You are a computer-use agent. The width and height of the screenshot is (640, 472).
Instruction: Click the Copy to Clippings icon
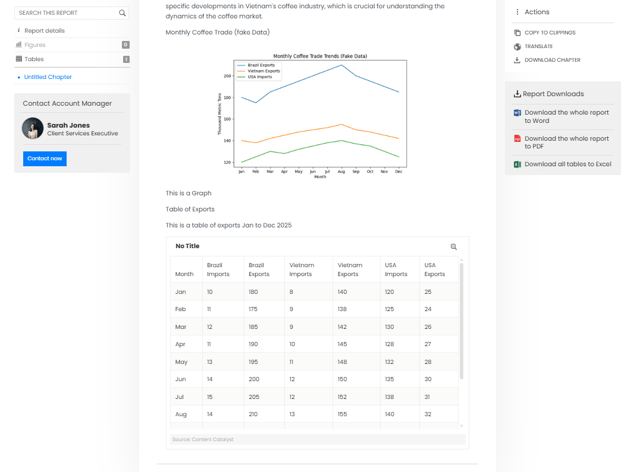pos(517,33)
